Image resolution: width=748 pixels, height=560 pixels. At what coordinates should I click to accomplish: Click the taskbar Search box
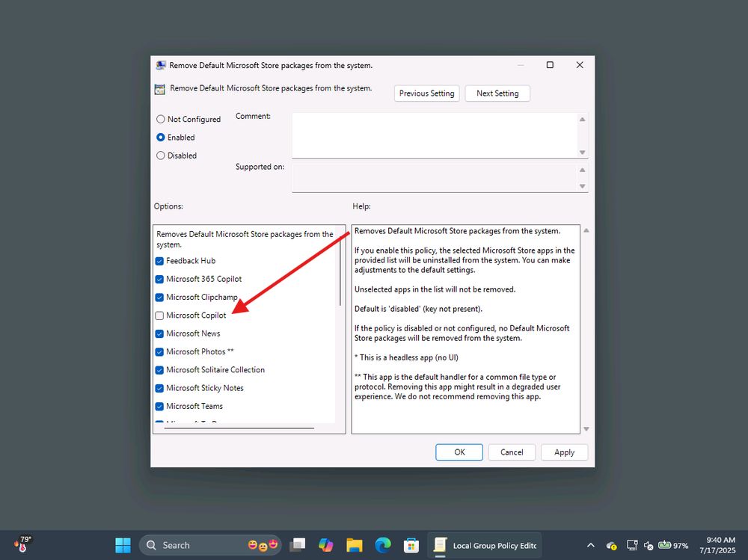[210, 545]
